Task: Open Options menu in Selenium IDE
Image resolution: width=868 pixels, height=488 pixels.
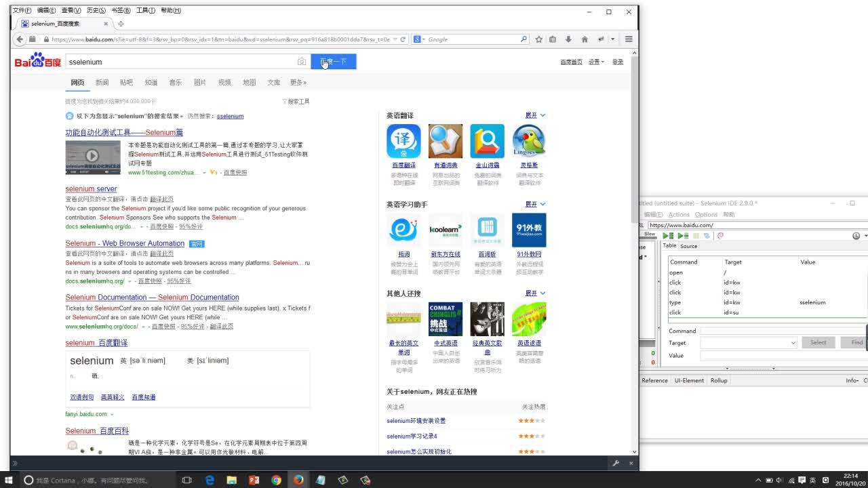Action: click(x=706, y=214)
